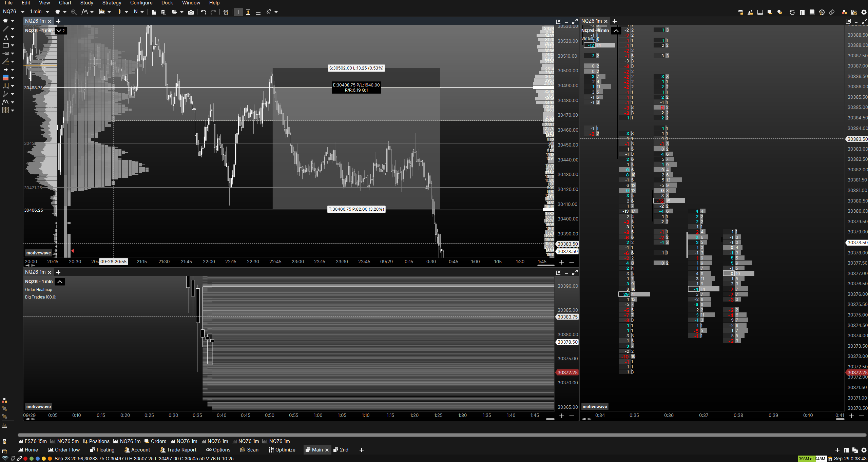
Task: Switch to the Order Flow page tab
Action: pos(64,450)
